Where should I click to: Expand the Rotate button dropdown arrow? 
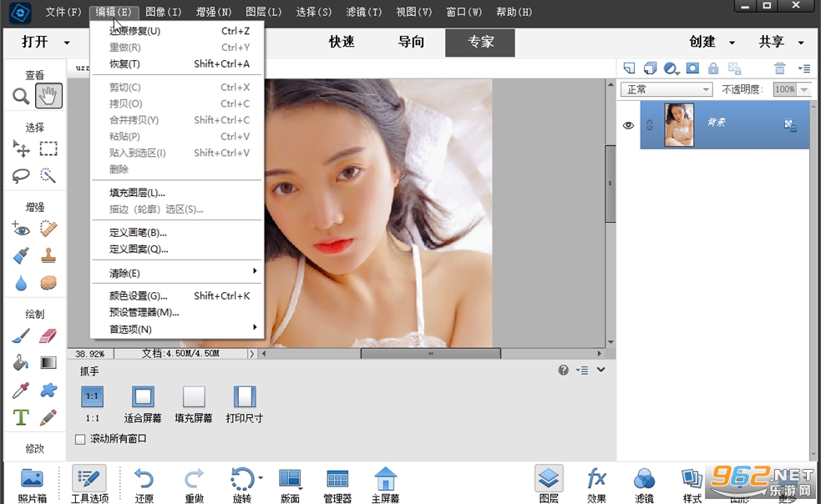coord(261,478)
